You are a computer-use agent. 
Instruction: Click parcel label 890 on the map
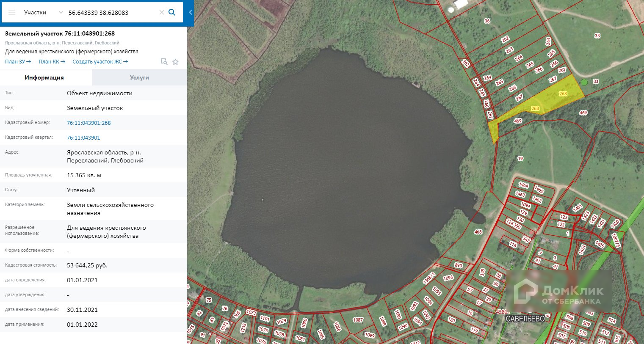(x=459, y=265)
